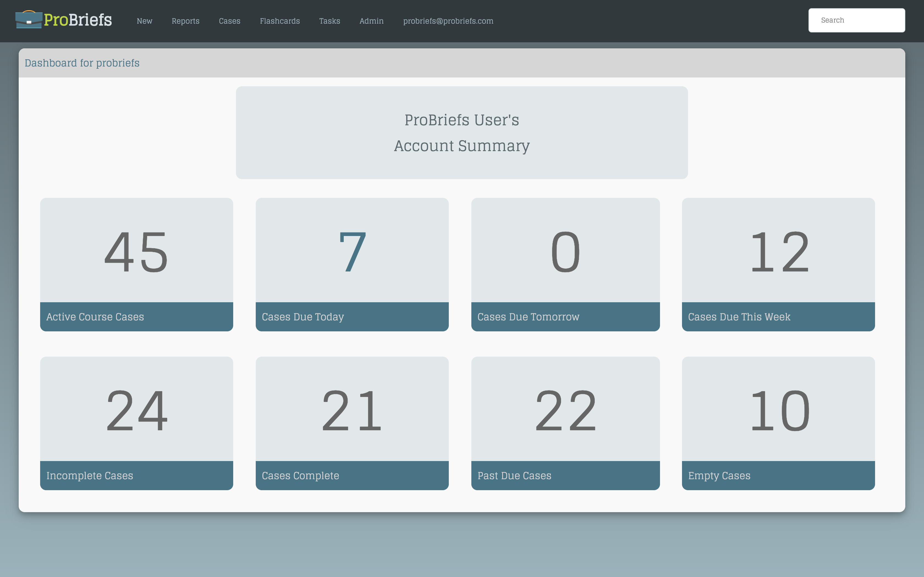This screenshot has width=924, height=577.
Task: Click the Empty Cases card
Action: tap(778, 423)
